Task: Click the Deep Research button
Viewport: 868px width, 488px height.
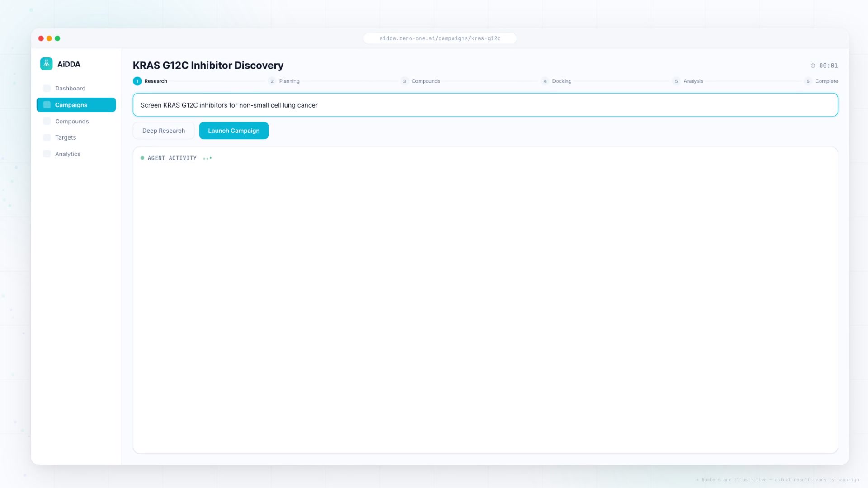Action: pyautogui.click(x=163, y=131)
